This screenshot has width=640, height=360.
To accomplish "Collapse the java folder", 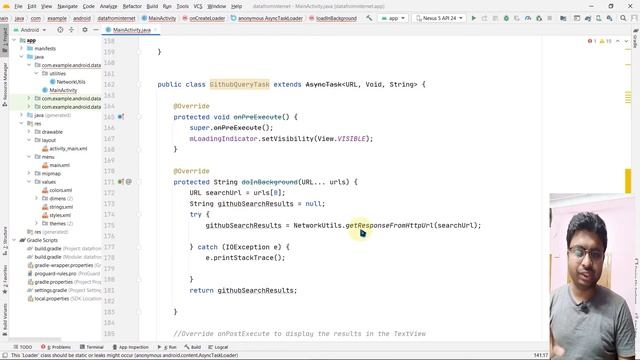I will 22,57.
